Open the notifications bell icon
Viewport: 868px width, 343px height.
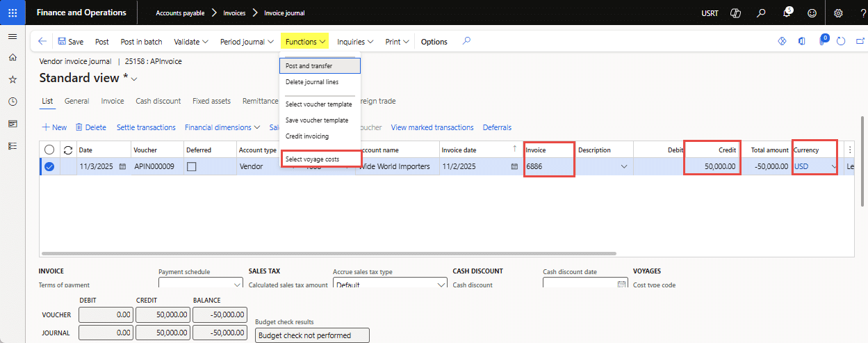[x=787, y=13]
